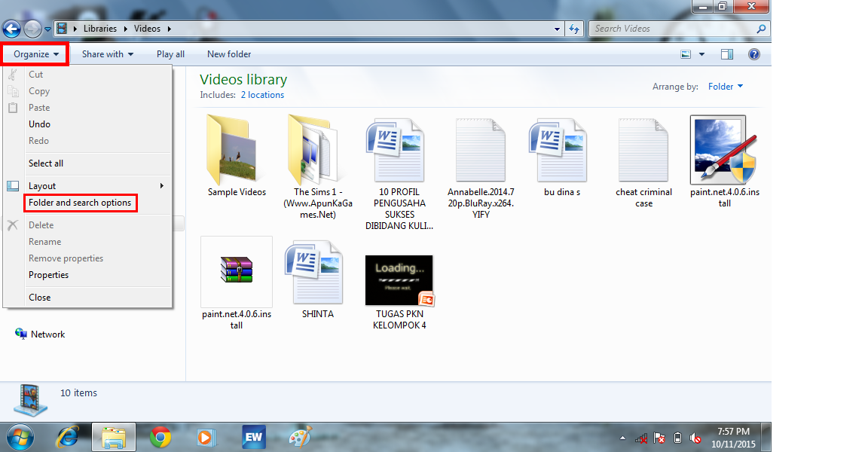Screen dimensions: 868x452
Task: Click the Windows Start button
Action: pos(20,438)
